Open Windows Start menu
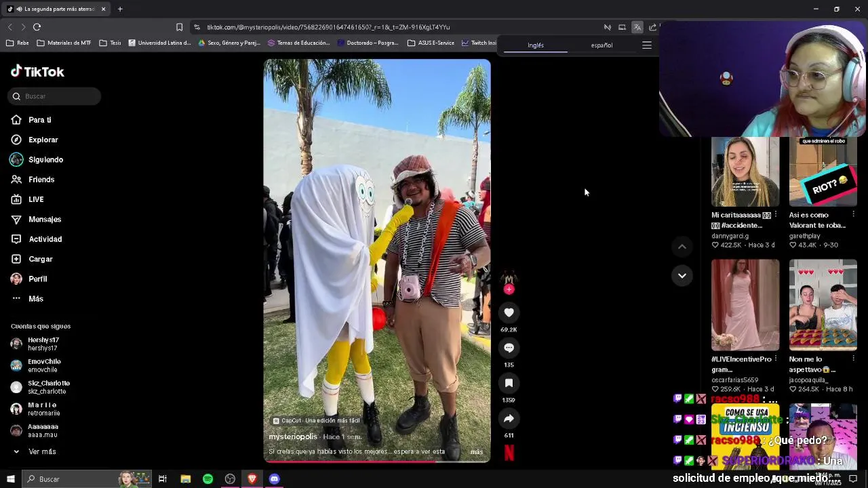 tap(9, 479)
